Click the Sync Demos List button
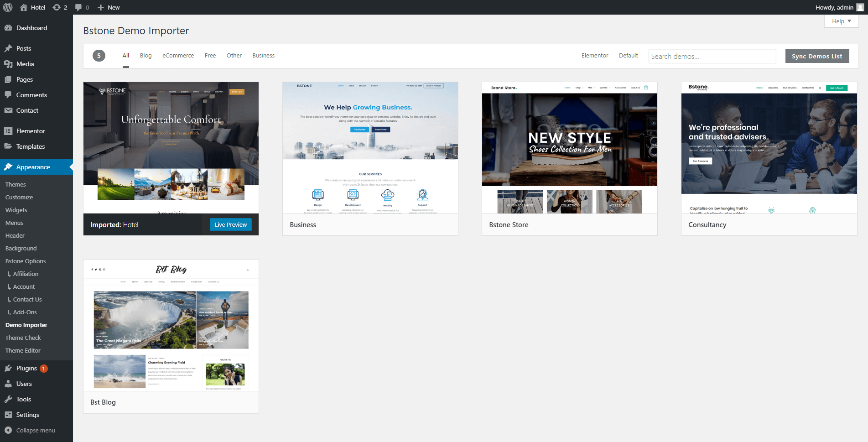 [x=817, y=56]
